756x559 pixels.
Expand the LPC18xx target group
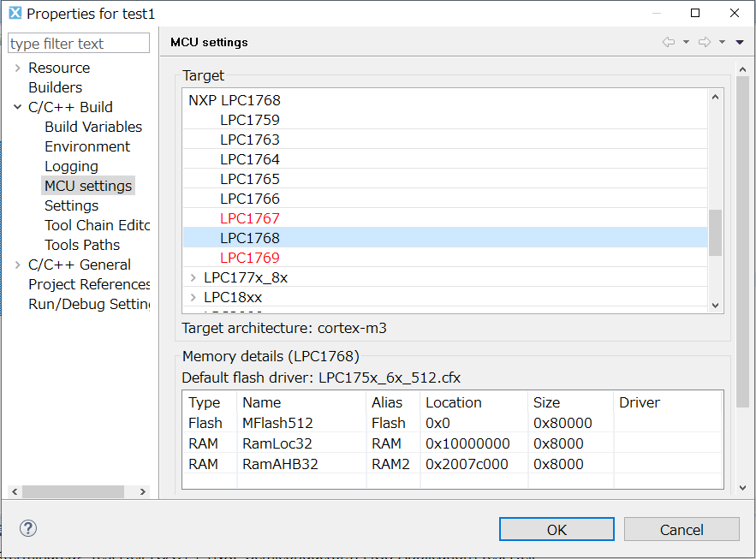pyautogui.click(x=193, y=297)
